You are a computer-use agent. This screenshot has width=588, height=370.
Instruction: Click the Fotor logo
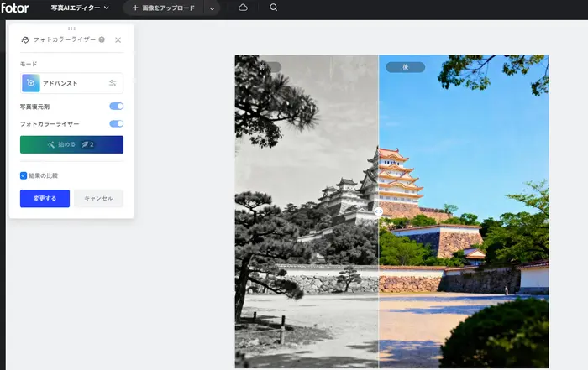(x=14, y=8)
